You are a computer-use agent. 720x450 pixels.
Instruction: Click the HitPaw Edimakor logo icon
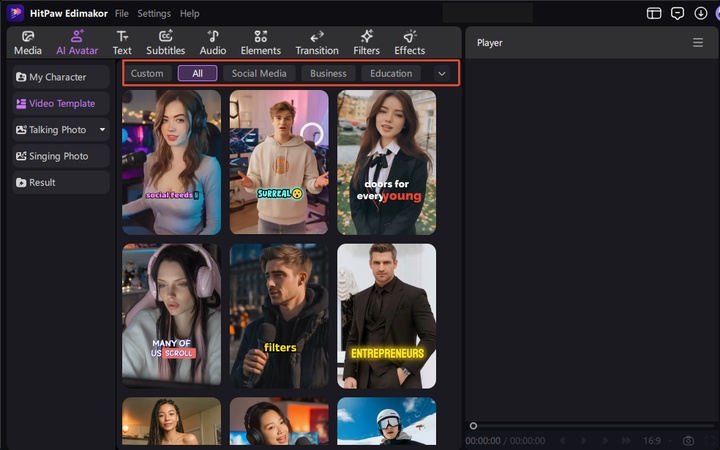pyautogui.click(x=15, y=13)
